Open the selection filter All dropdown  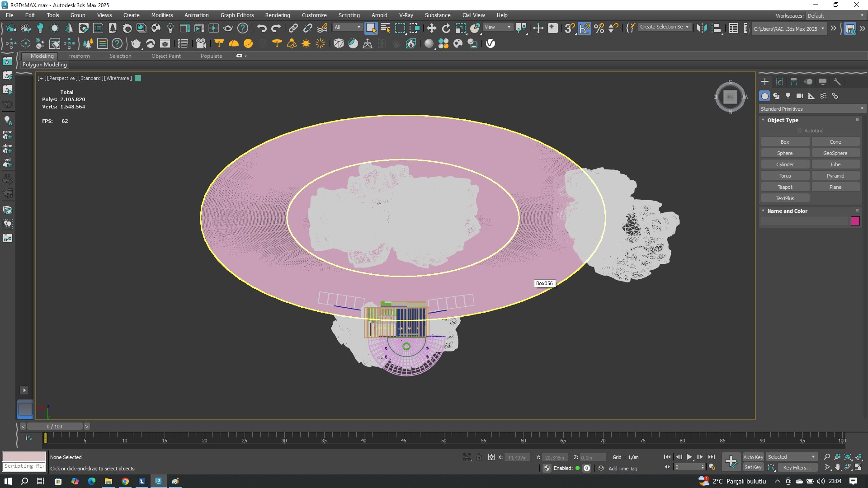coord(348,27)
